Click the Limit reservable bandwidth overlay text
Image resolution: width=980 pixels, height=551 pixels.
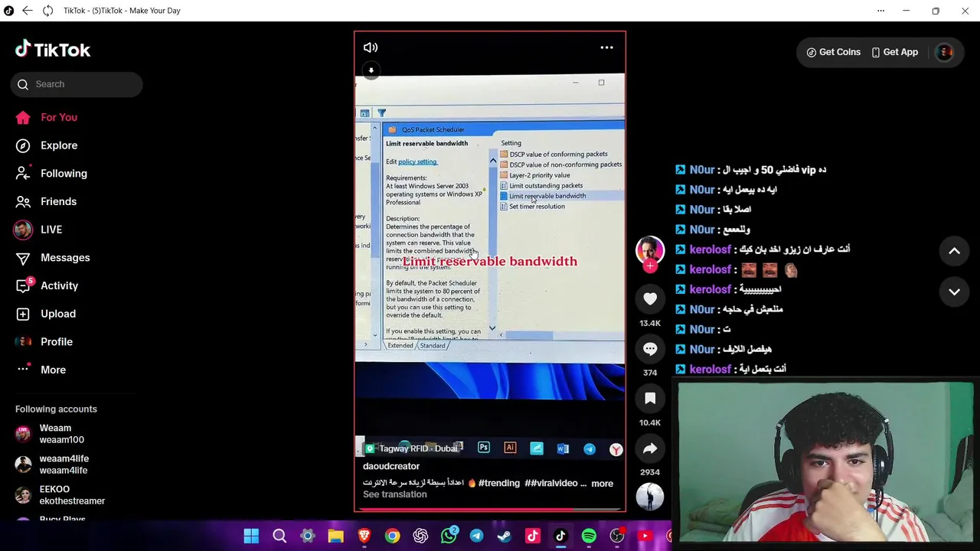pos(490,261)
